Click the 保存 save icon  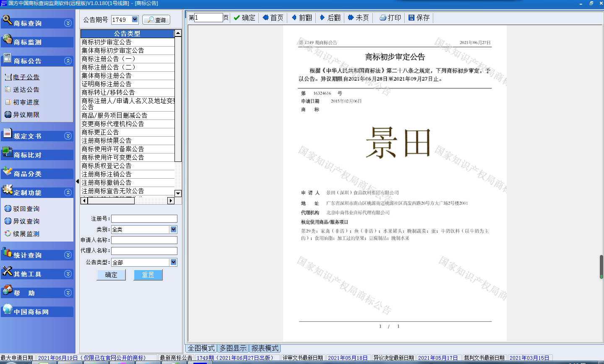(411, 18)
